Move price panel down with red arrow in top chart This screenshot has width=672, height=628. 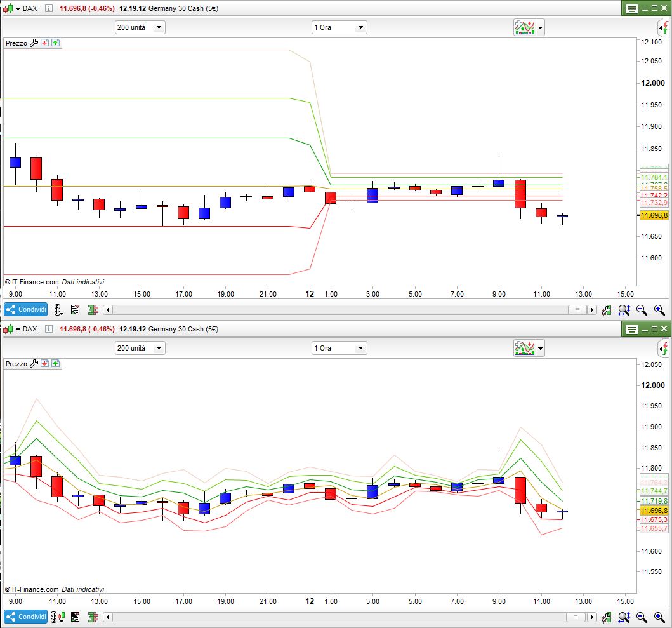click(44, 43)
